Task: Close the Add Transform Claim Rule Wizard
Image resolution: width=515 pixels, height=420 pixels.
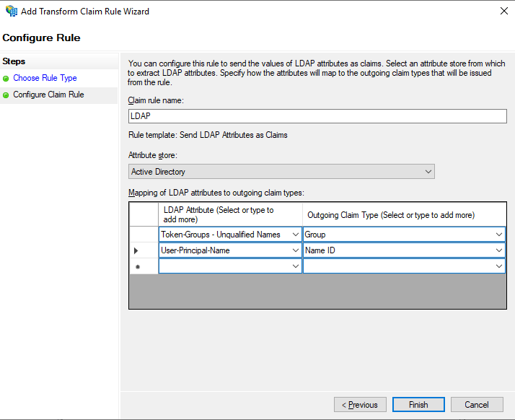Action: point(502,12)
